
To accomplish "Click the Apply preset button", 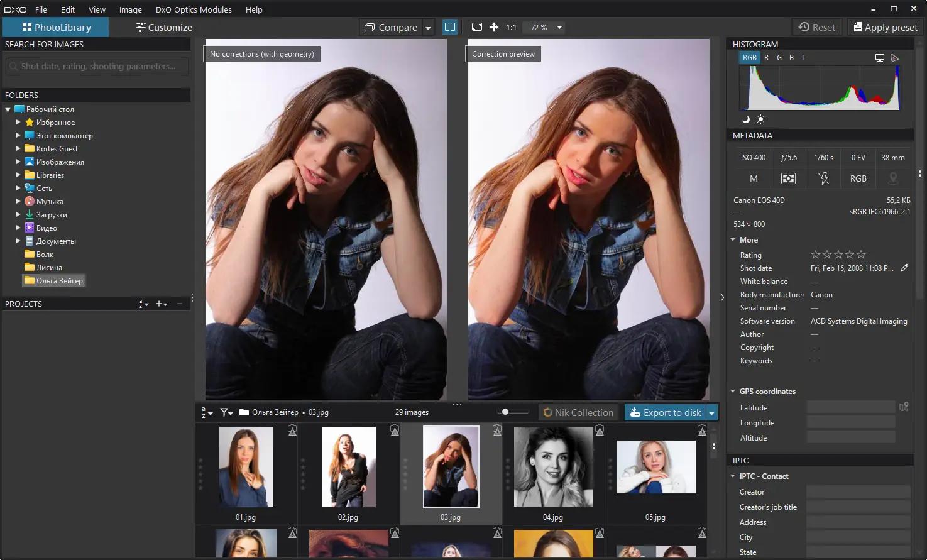I will point(884,27).
